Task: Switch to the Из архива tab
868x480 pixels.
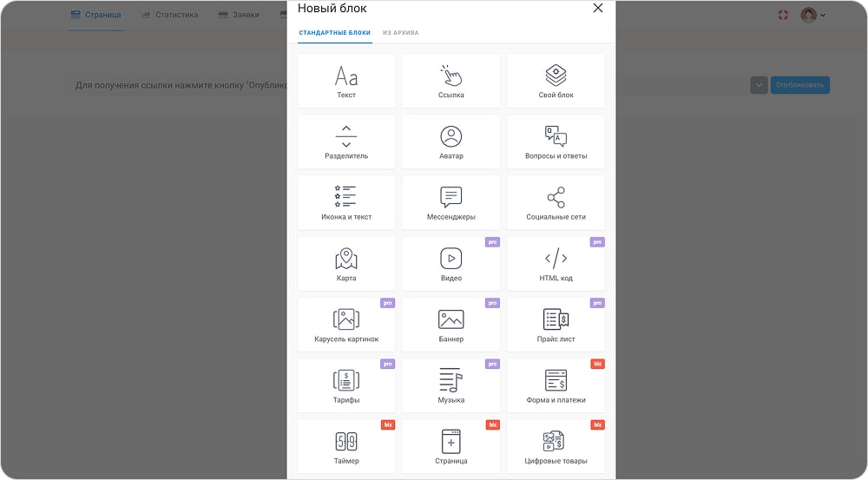Action: click(400, 33)
